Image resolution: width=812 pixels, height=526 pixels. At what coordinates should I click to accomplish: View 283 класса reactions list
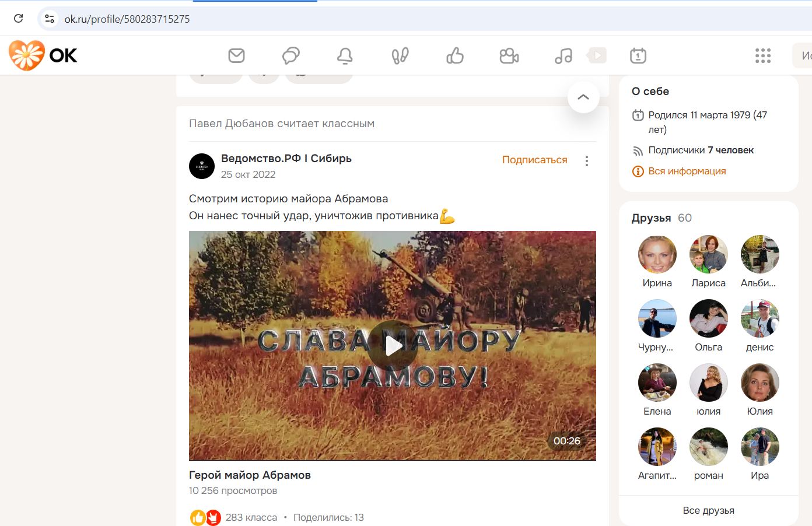pos(251,517)
